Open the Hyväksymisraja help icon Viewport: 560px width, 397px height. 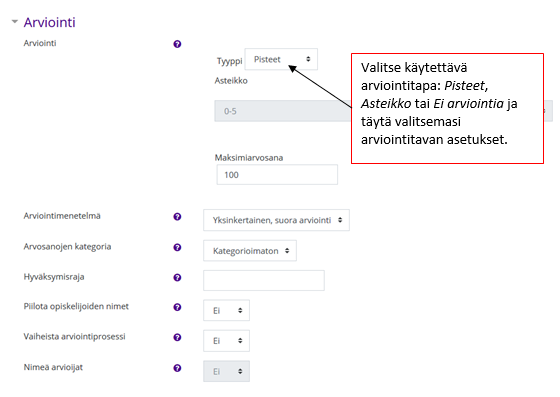(177, 277)
